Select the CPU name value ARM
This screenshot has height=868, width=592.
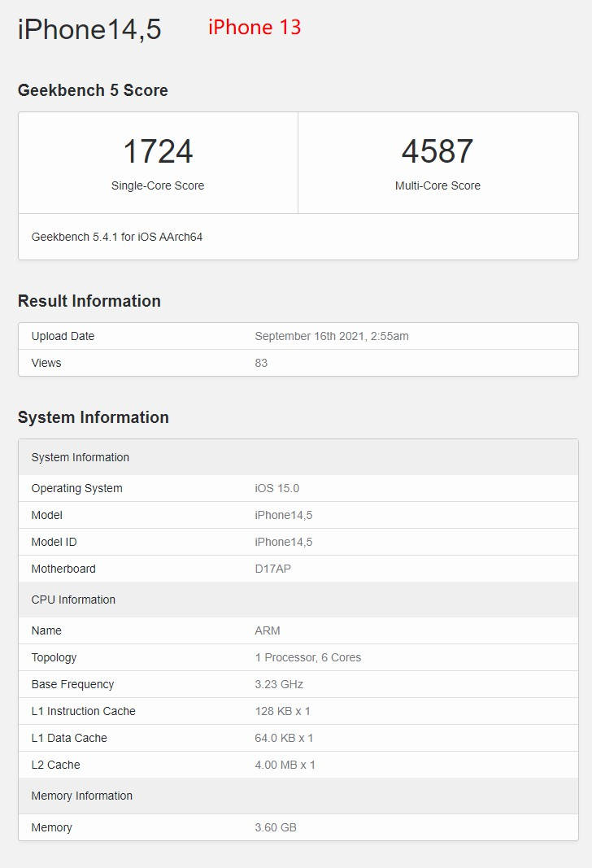(268, 630)
